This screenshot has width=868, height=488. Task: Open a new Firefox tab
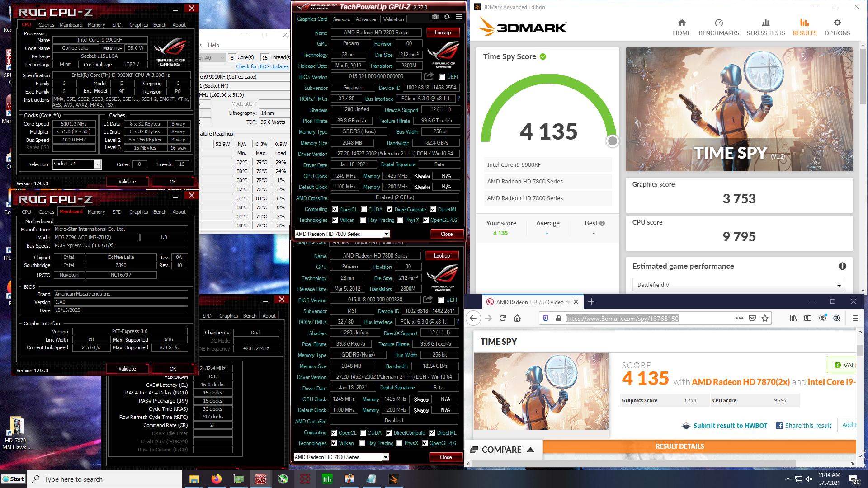coord(591,301)
